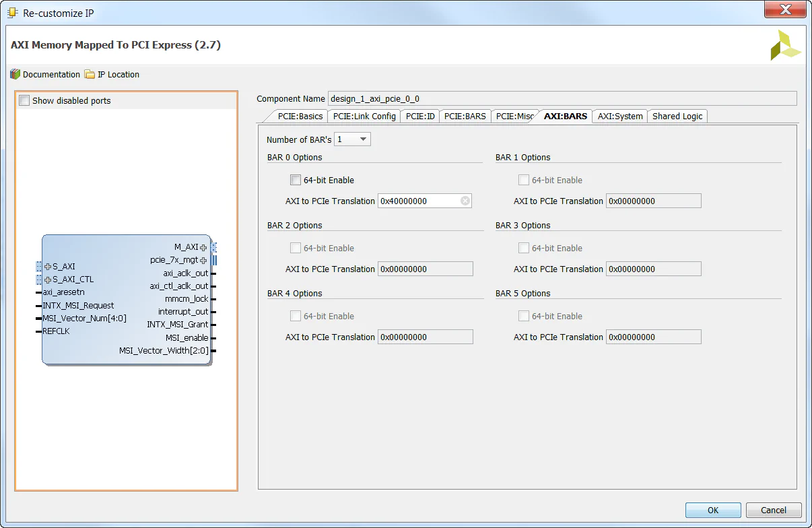Dismiss the dialog using Cancel

tap(773, 510)
